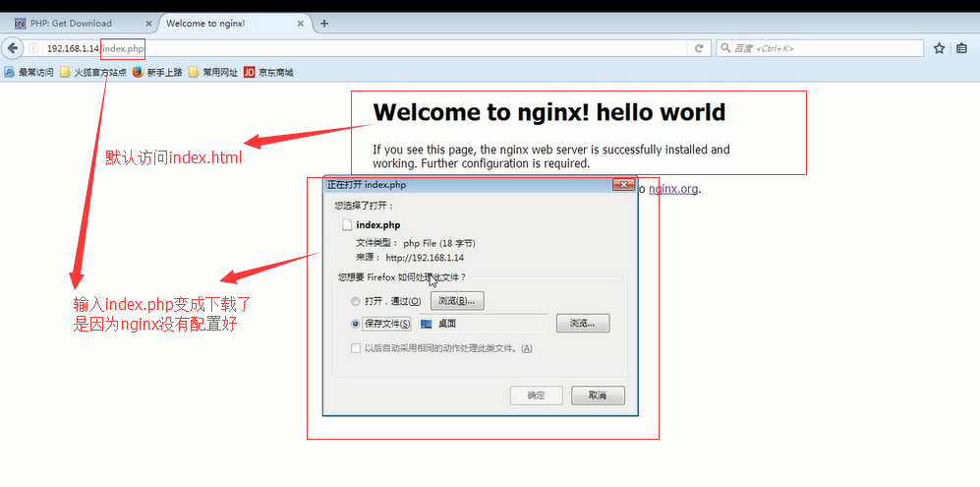980x487 pixels.
Task: Open the 新手上路 Firefox bookmark
Action: [x=157, y=72]
